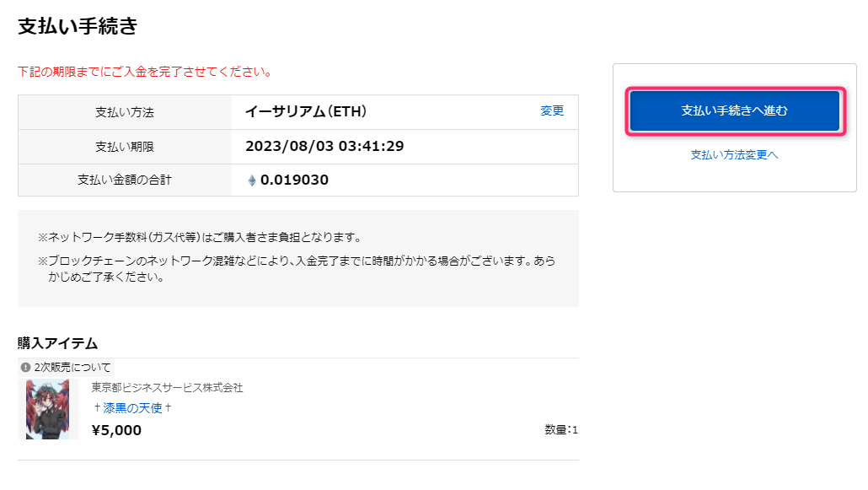Click the 数量:1 quantity text
Viewport: 868px width, 490px height.
(x=560, y=429)
